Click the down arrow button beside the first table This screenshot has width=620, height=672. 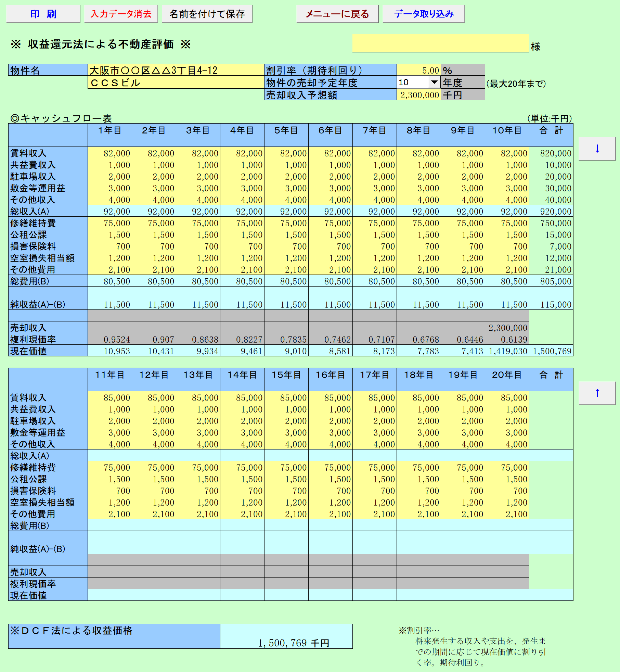[x=597, y=149]
